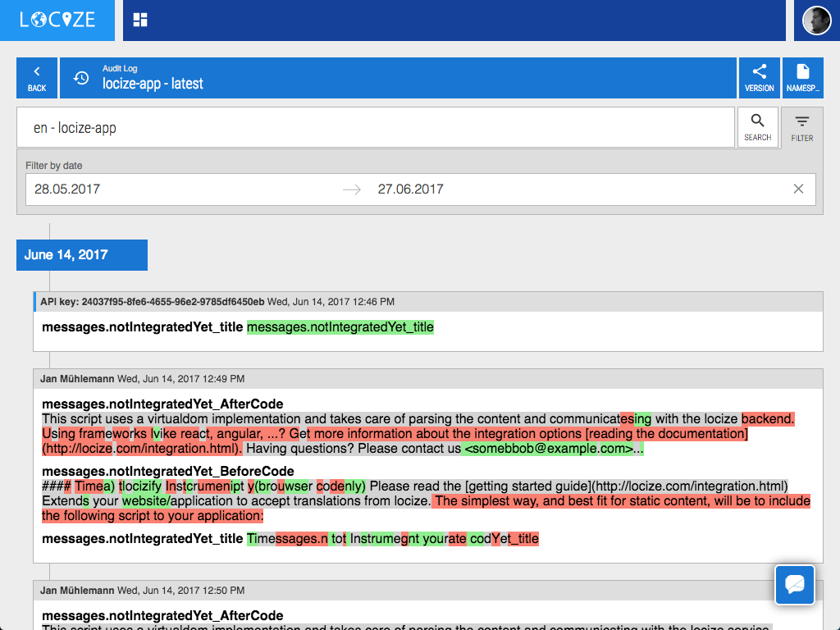Clear the date filter with the X

click(x=798, y=189)
